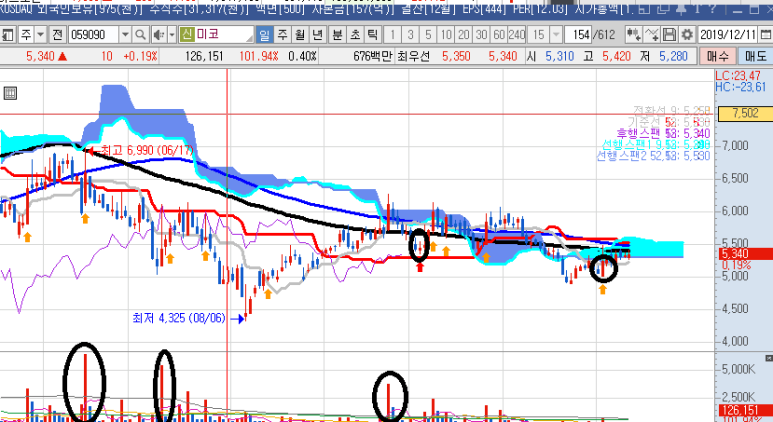Close the volume panel with small x

pos(769,358)
